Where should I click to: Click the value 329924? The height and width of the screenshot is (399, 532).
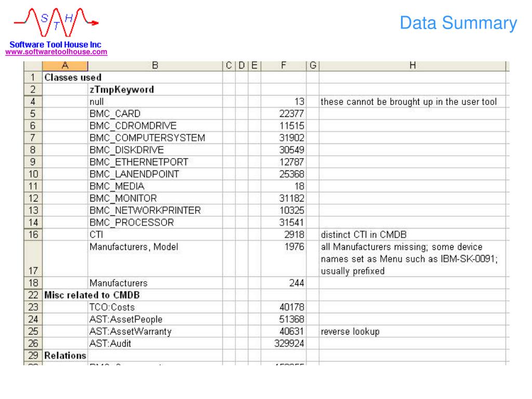click(289, 343)
